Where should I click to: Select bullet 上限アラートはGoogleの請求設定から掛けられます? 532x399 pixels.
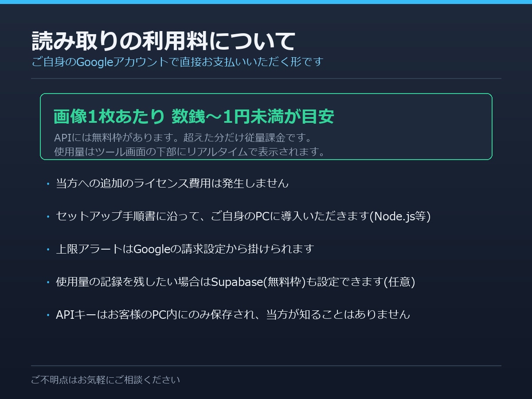[185, 249]
